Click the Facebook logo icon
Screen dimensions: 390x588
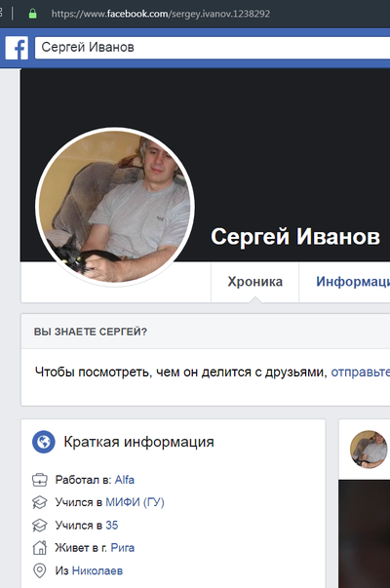(x=17, y=48)
